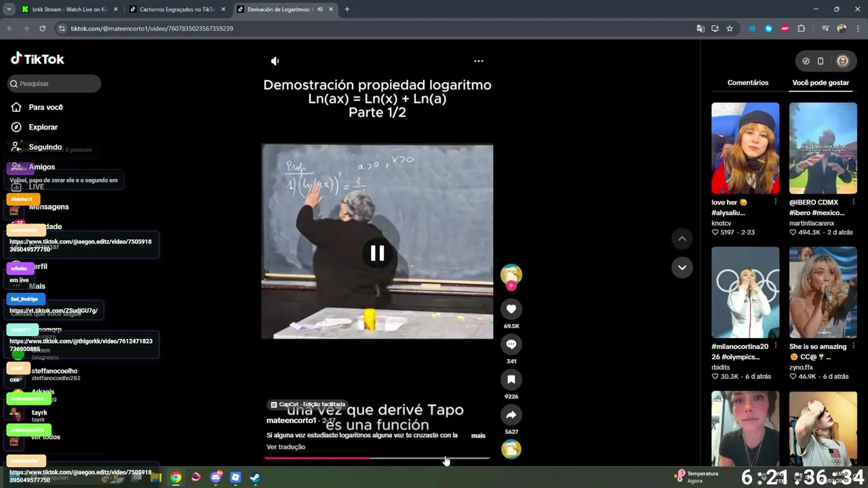Click the 'CapCut - Edição facilitada' tag
Viewport: 868px width, 488px height.
(308, 405)
